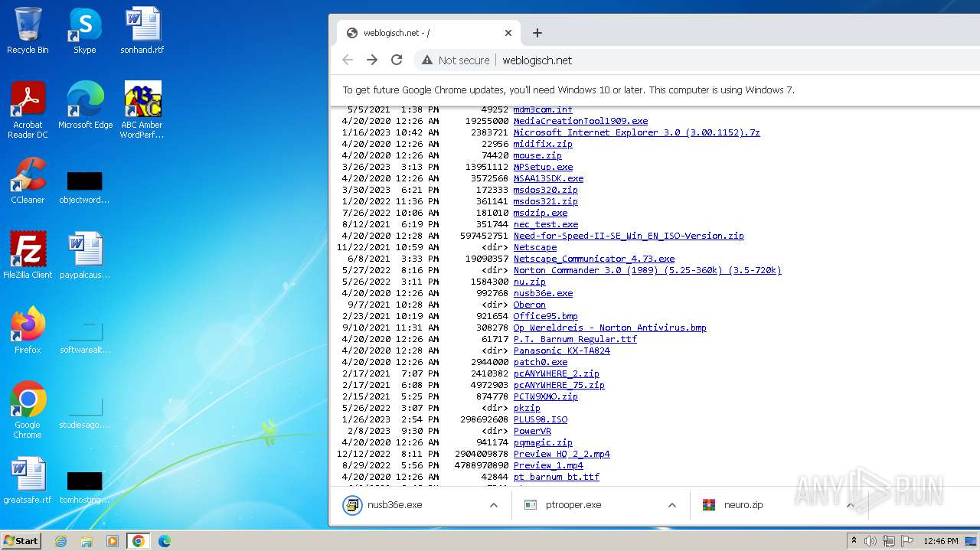Image resolution: width=980 pixels, height=551 pixels.
Task: Click the Action Center flag icon
Action: (907, 541)
